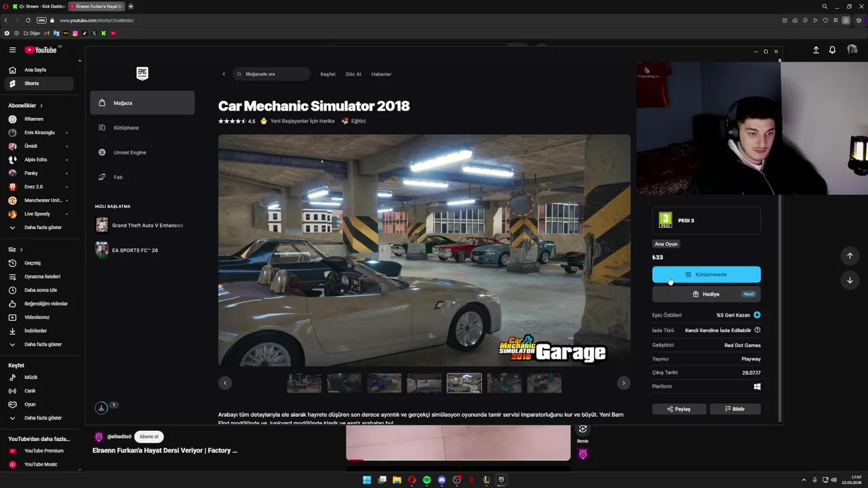Switch to Göz At store tab
The width and height of the screenshot is (868, 488).
[x=353, y=74]
